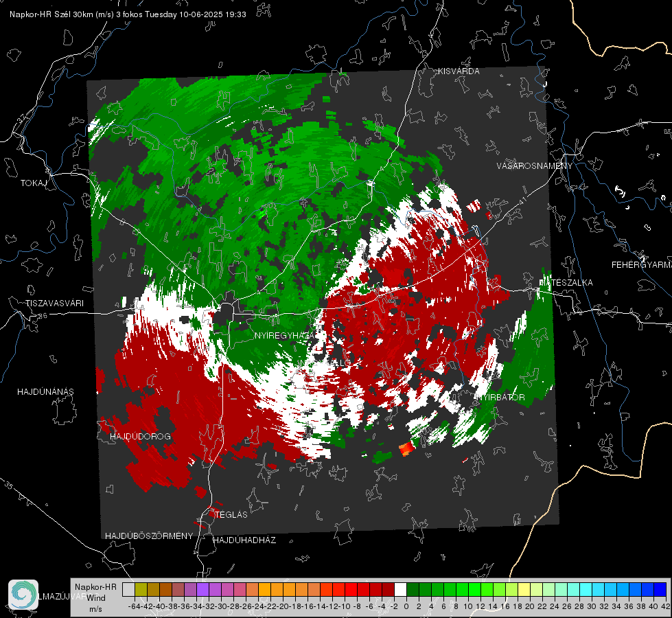Click the HAJDÚHADHÁZ town label
The height and width of the screenshot is (618, 672).
(244, 540)
